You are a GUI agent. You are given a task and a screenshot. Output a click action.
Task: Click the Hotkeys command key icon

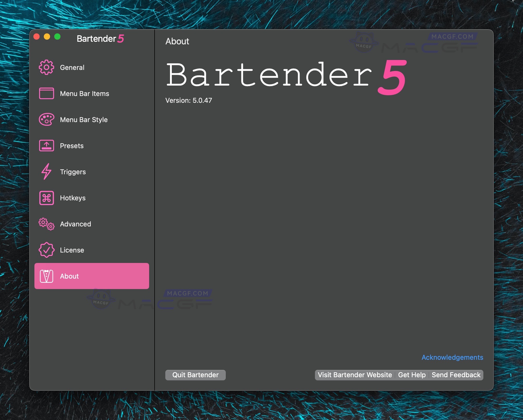click(46, 198)
